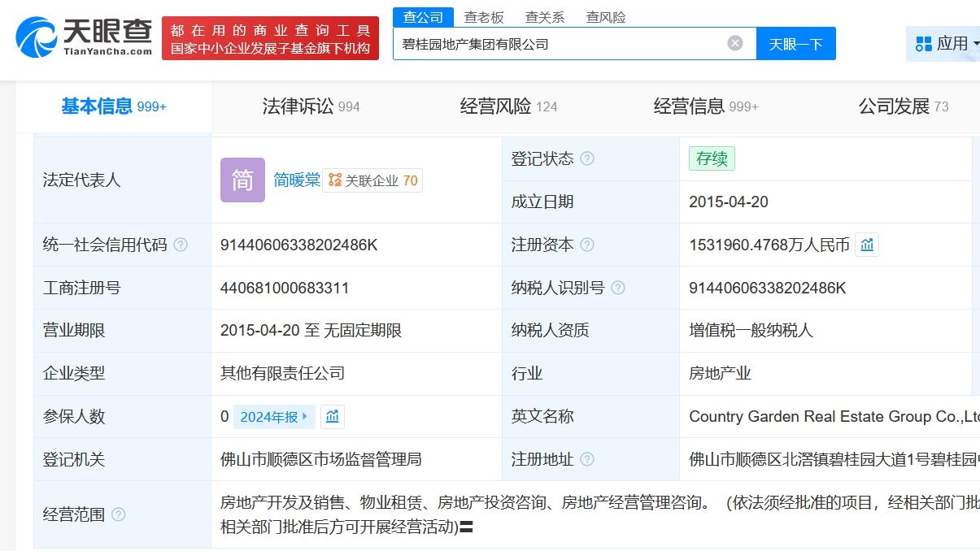
Task: Click the help icon next to 统一社会信用代码
Action: point(181,244)
